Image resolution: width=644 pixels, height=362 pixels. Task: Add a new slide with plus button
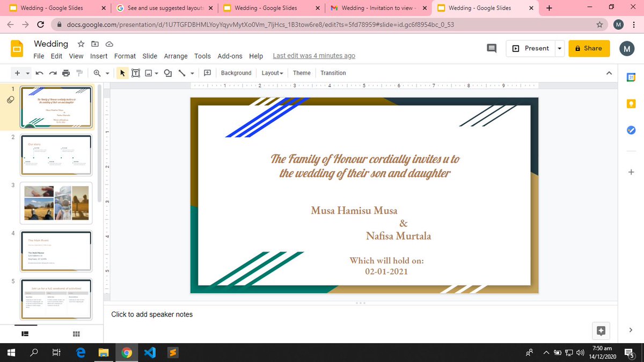[17, 73]
